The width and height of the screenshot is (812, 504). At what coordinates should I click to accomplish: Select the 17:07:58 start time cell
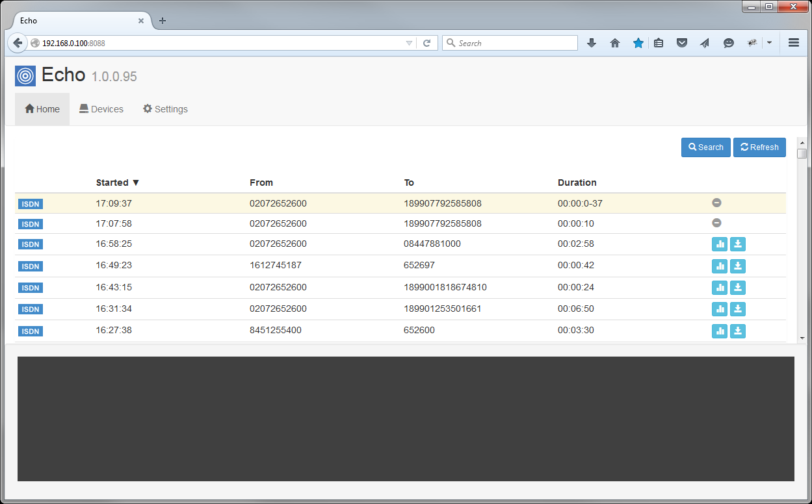[x=114, y=223]
